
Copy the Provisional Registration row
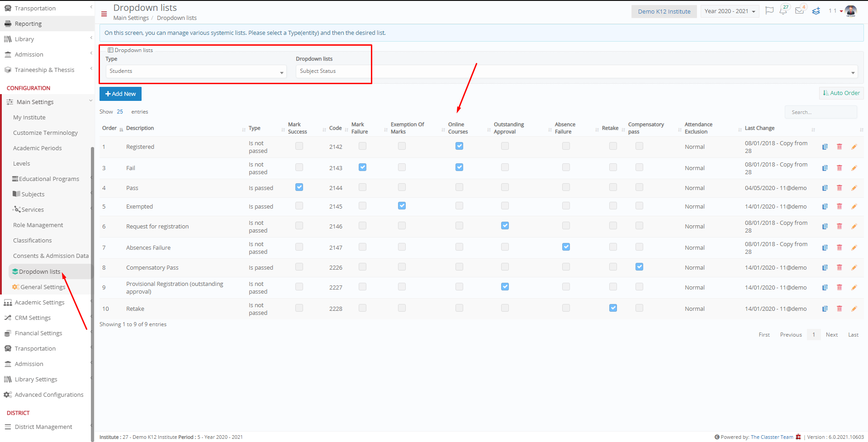825,287
